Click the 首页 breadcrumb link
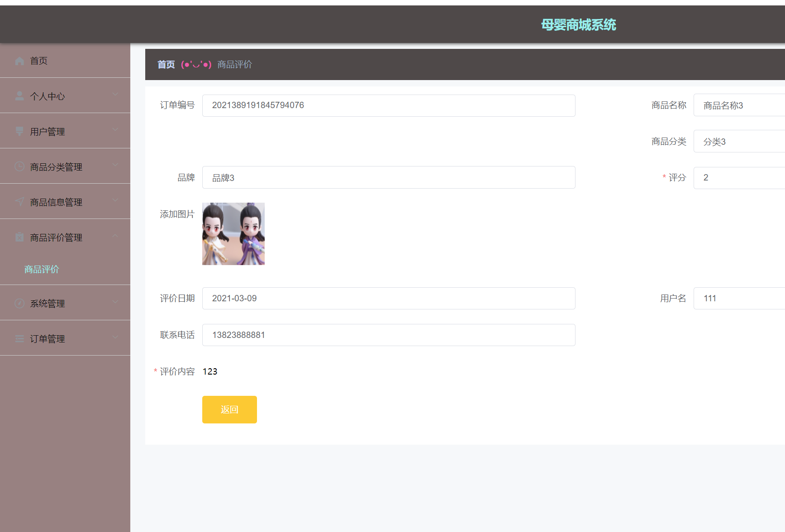 [166, 65]
